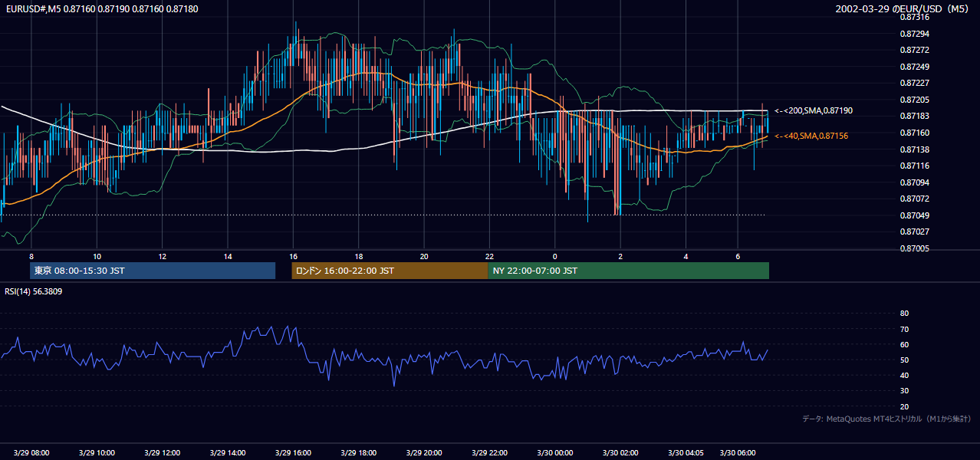Click price axis label 0.87160
980x460 pixels.
(x=914, y=133)
